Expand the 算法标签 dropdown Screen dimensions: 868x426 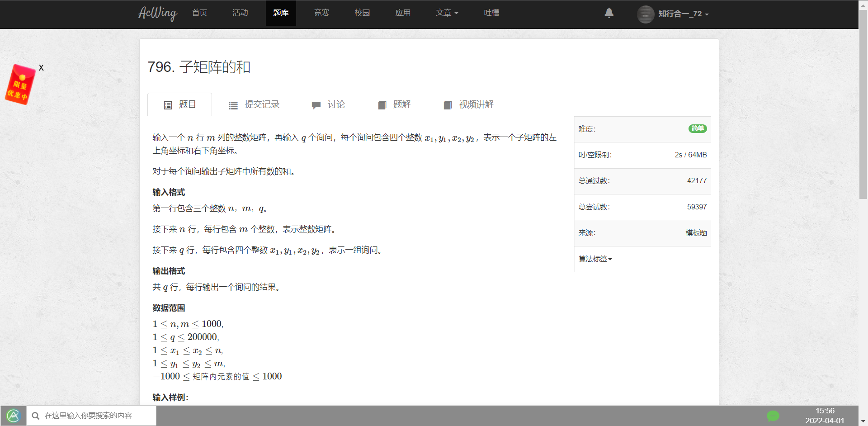click(595, 259)
